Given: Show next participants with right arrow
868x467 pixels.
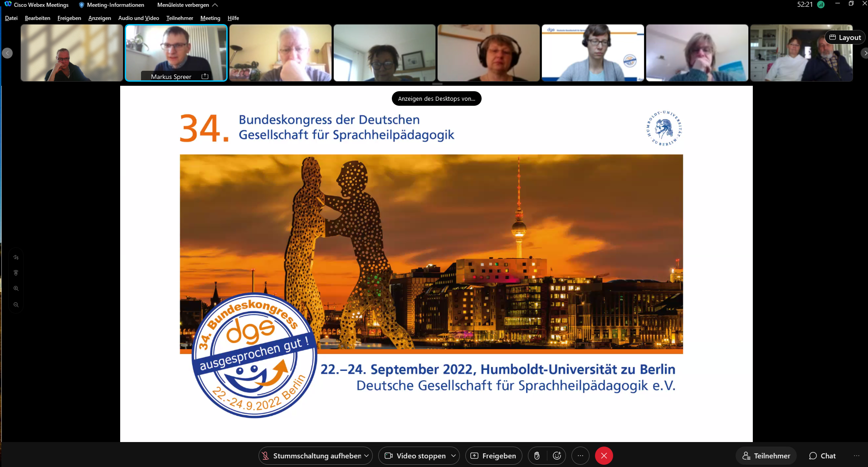Looking at the screenshot, I should tap(864, 53).
